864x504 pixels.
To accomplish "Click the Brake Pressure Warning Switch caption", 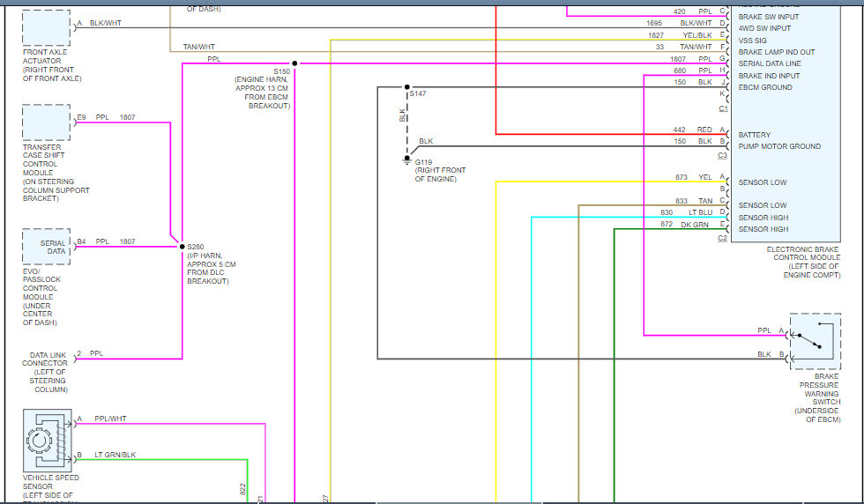I will click(x=818, y=398).
